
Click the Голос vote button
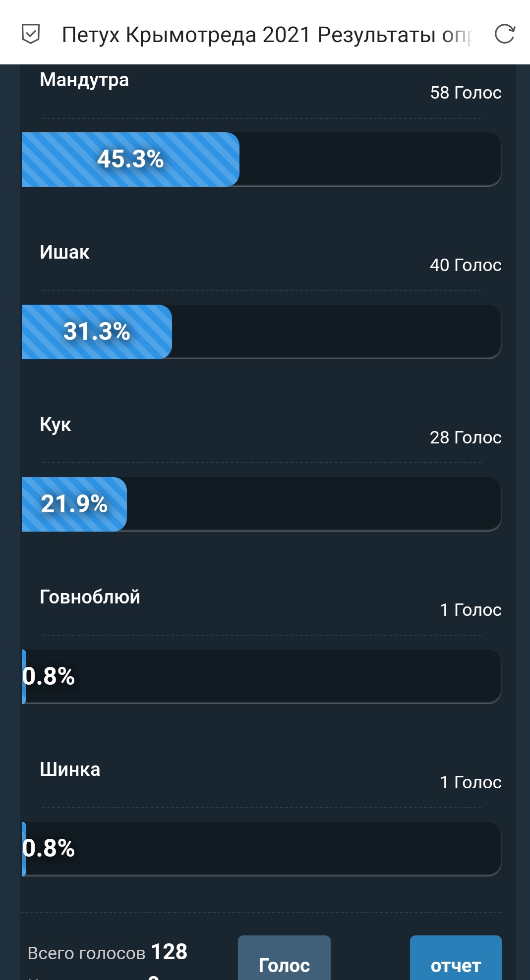[284, 958]
